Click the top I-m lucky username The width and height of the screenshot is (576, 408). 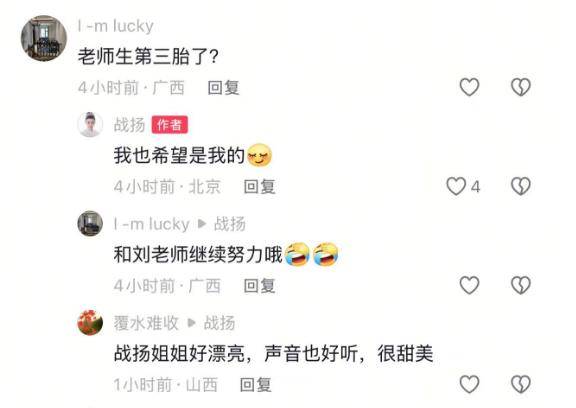pyautogui.click(x=115, y=26)
